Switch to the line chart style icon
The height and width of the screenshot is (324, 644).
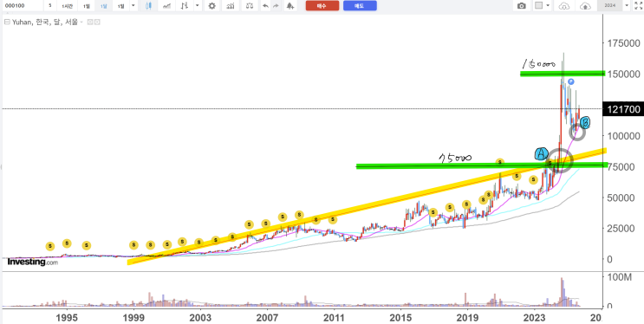click(166, 6)
